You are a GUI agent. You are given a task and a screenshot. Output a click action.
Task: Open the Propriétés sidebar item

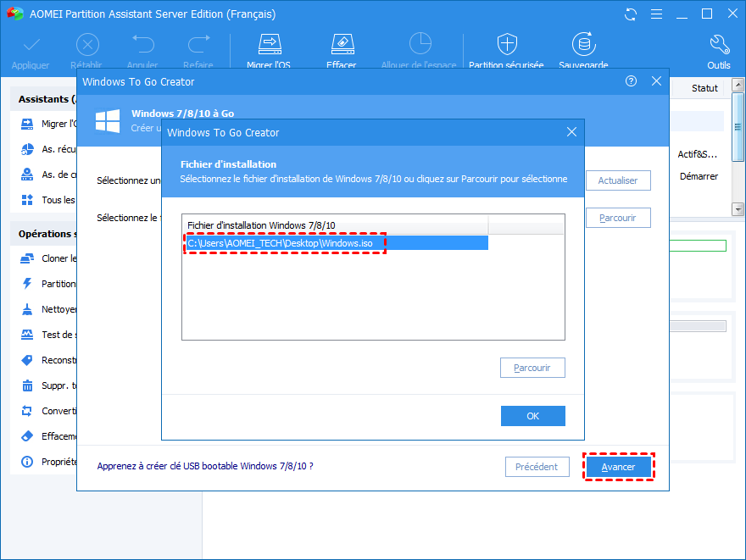[x=48, y=462]
